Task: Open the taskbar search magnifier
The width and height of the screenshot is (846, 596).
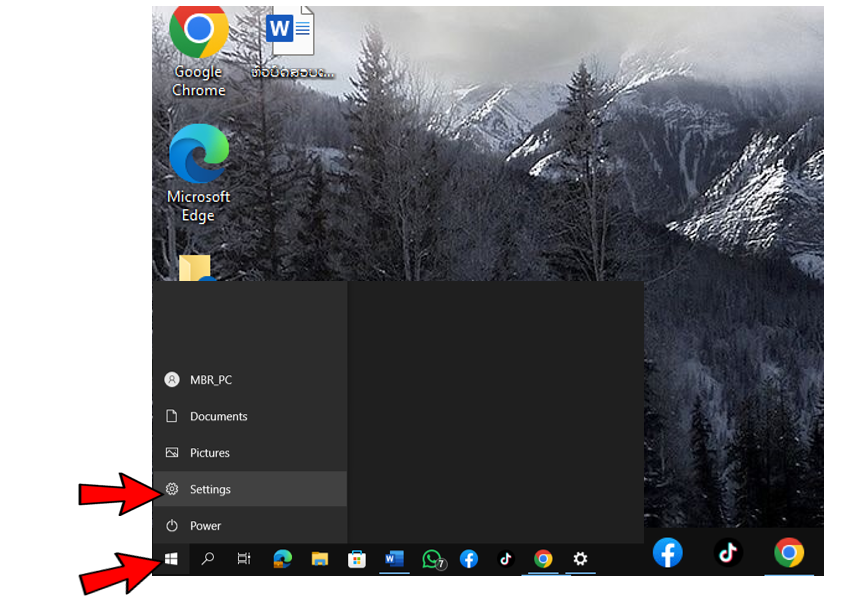Action: coord(208,559)
